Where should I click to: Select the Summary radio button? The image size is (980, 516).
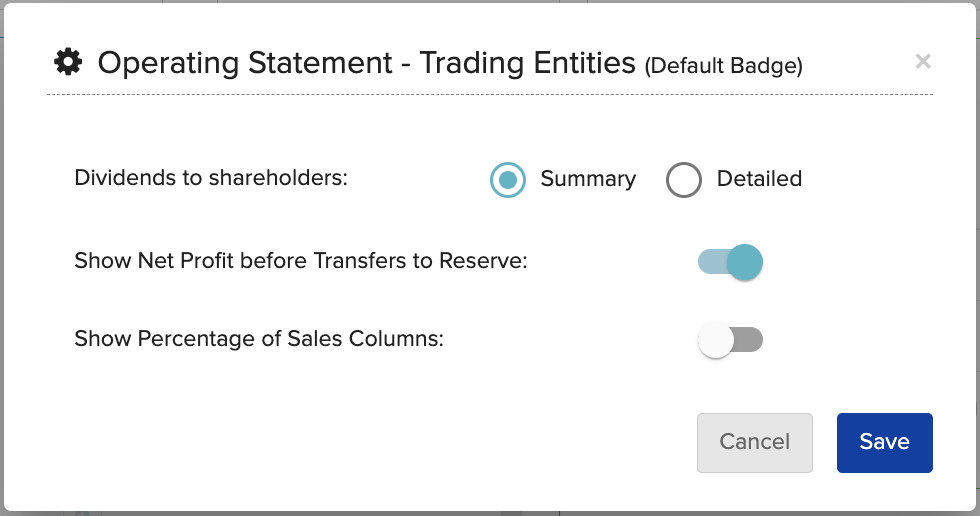point(508,180)
